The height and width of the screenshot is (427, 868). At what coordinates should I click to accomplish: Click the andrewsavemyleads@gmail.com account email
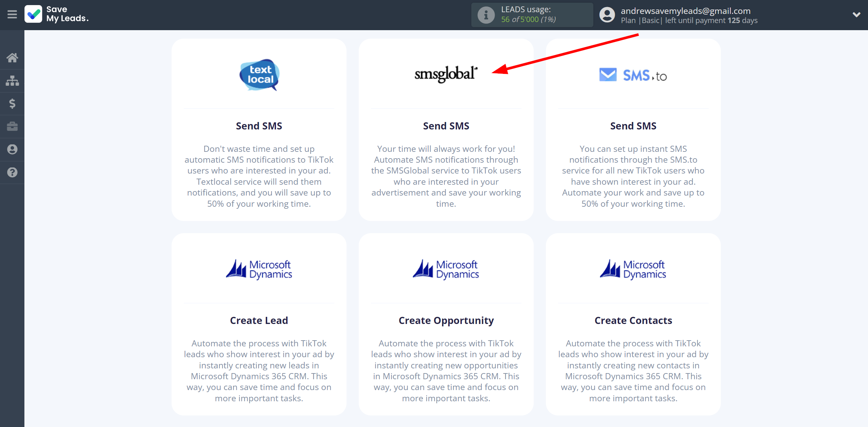(686, 11)
